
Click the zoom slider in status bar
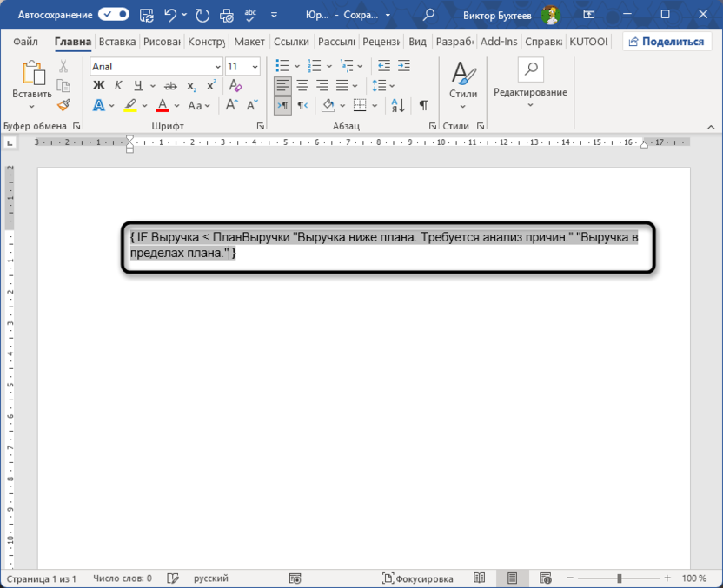[619, 578]
